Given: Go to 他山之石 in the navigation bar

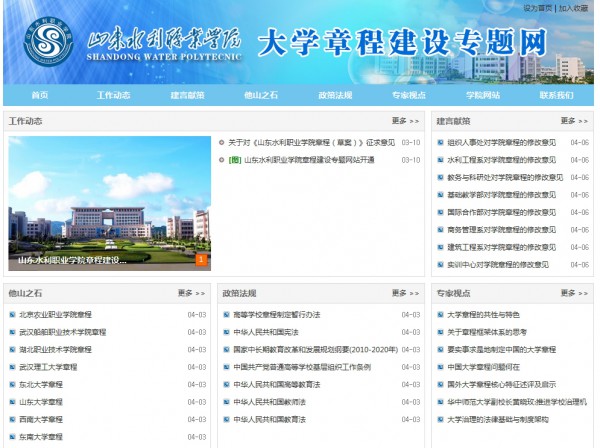Looking at the screenshot, I should [x=261, y=95].
